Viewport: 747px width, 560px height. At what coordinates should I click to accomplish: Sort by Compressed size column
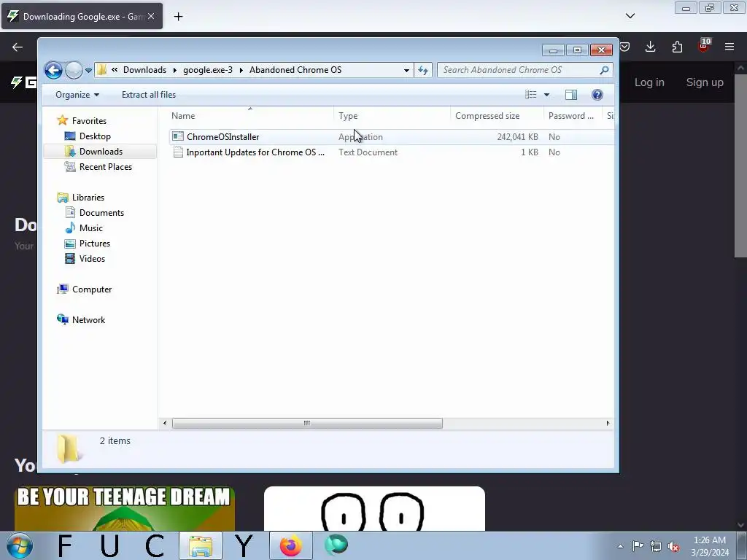pyautogui.click(x=496, y=116)
